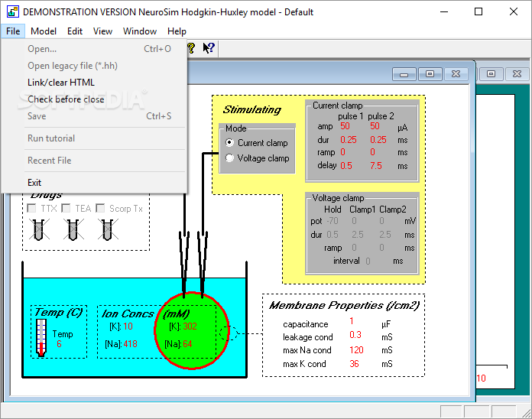Edit pulse 2 amp value 50
The width and height of the screenshot is (532, 419).
[x=375, y=126]
